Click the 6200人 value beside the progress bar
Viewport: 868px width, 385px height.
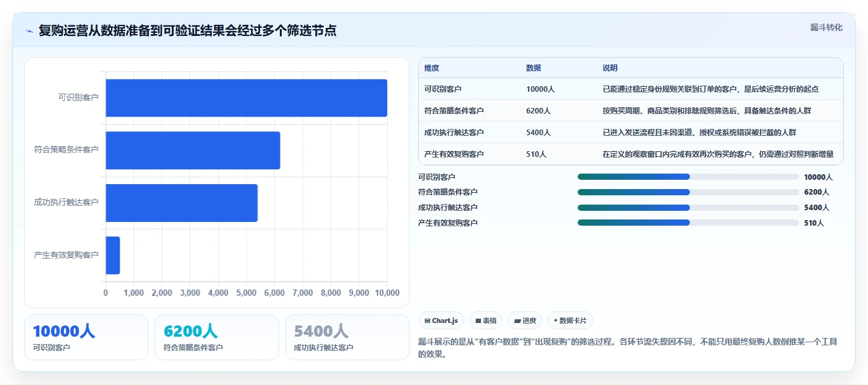pos(817,192)
